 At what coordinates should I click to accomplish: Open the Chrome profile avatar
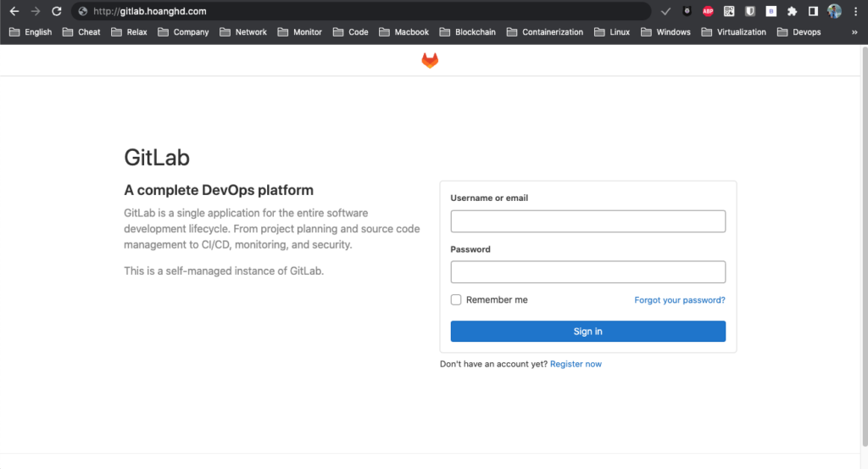834,11
